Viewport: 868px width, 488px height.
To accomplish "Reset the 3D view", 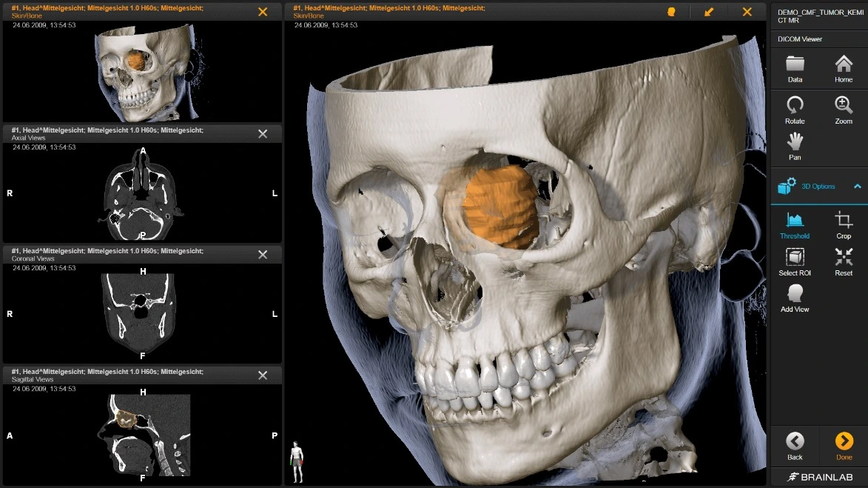I will coord(844,258).
